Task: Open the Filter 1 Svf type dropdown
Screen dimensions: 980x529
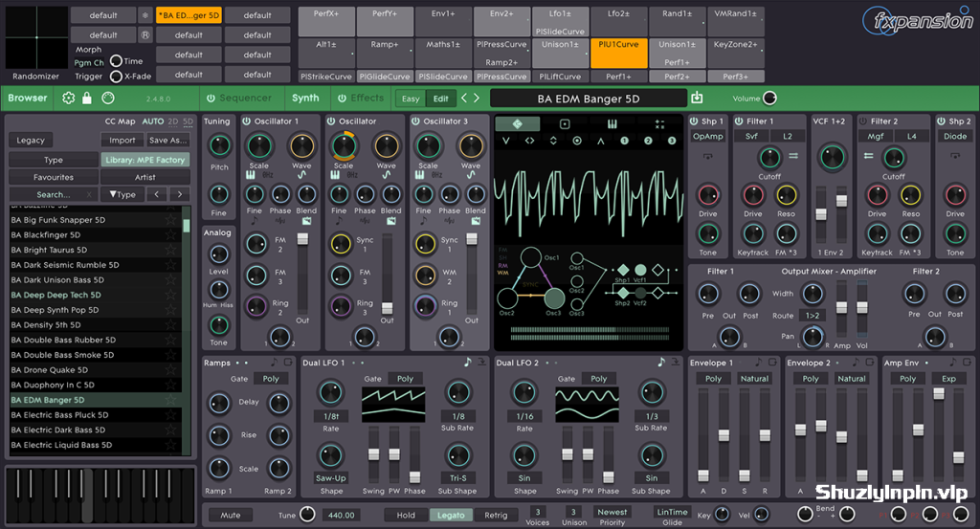Action: [x=751, y=136]
